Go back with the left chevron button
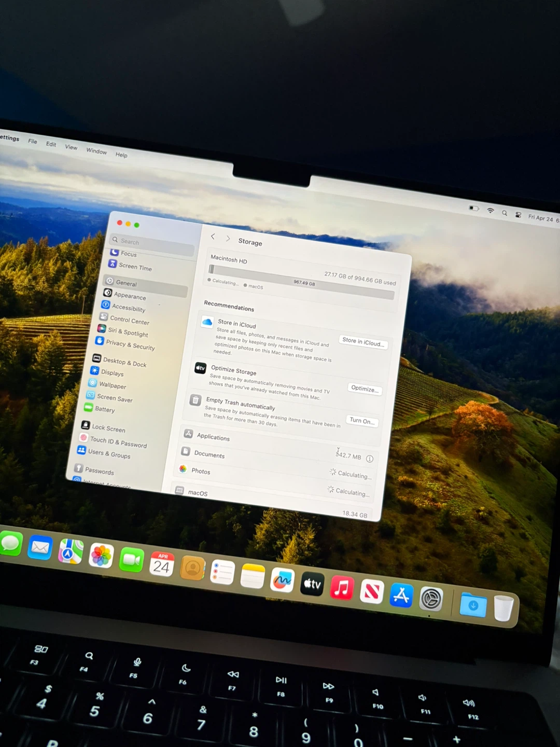 (213, 236)
